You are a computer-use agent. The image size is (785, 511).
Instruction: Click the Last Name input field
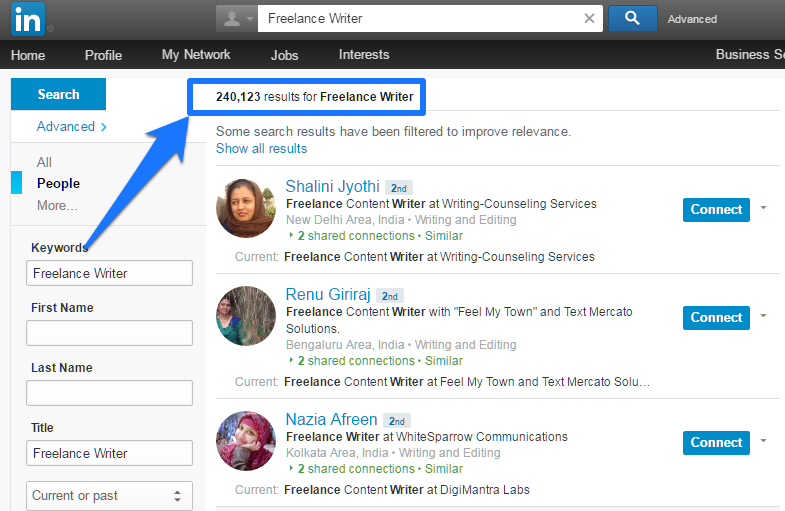click(x=109, y=393)
